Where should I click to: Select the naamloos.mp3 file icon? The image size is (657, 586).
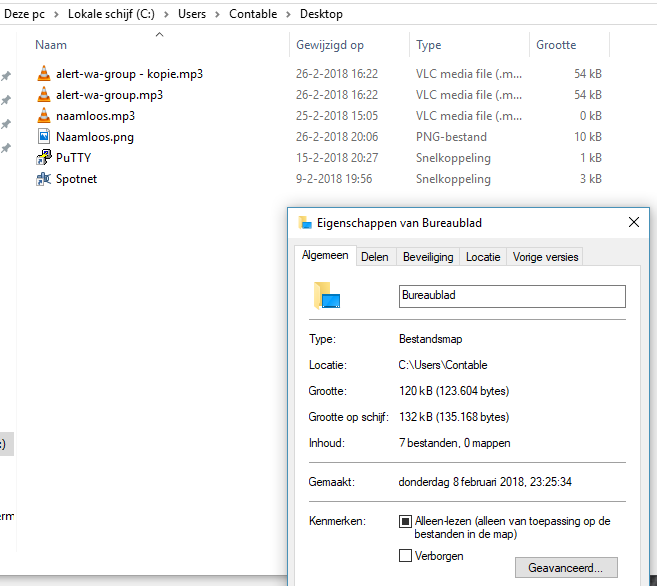click(x=43, y=116)
